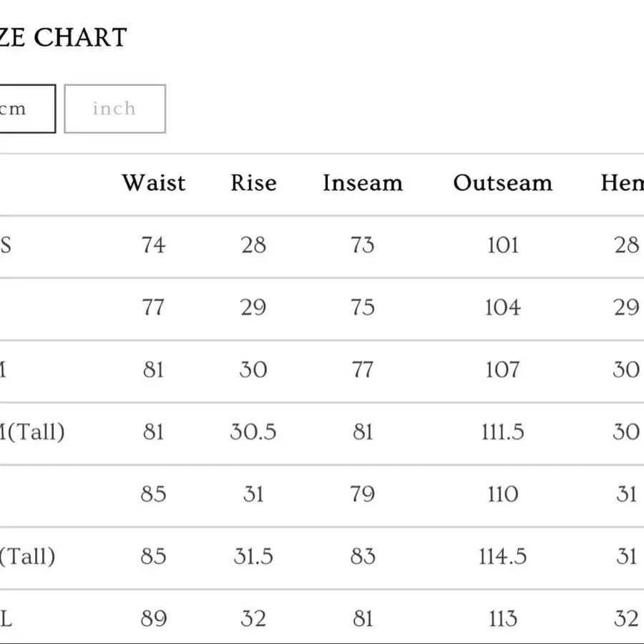Click inseam value 79
The width and height of the screenshot is (644, 644).
click(x=363, y=494)
